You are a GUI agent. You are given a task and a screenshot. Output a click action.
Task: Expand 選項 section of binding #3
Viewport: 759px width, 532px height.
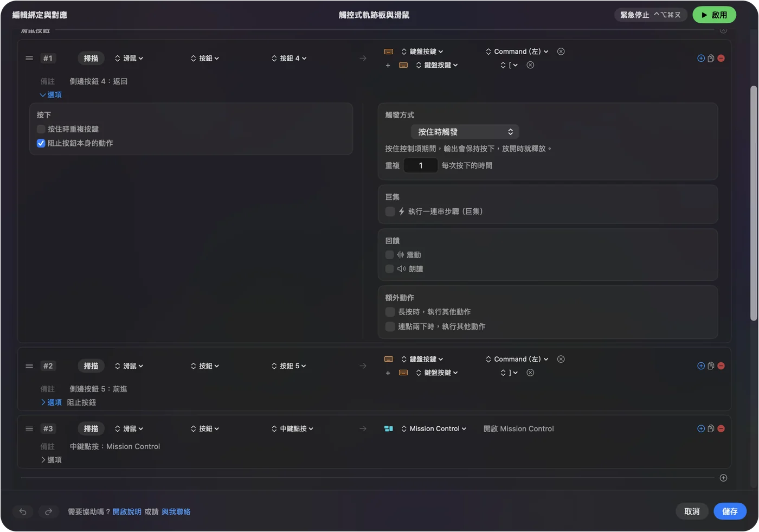pyautogui.click(x=51, y=460)
